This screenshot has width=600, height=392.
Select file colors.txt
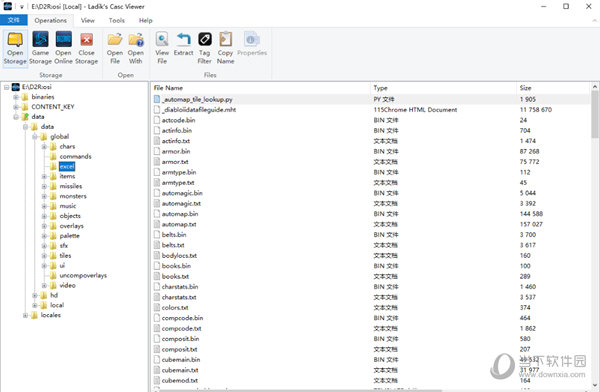click(175, 308)
